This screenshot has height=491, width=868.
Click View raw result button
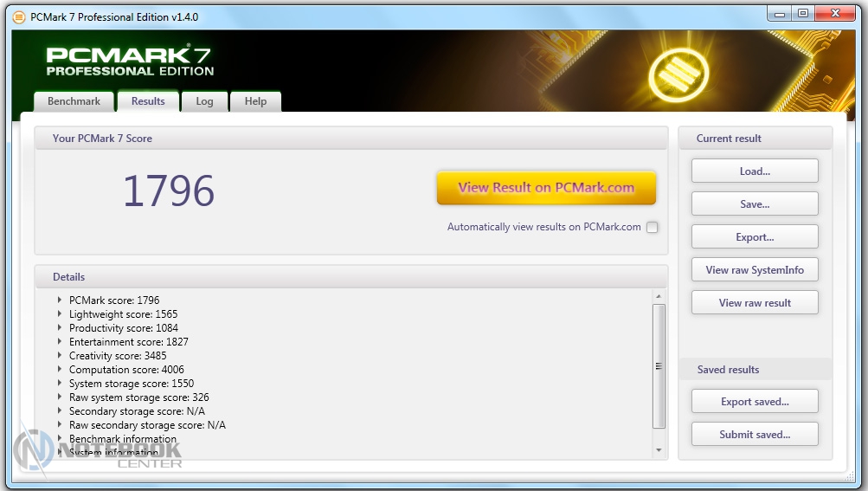(754, 303)
